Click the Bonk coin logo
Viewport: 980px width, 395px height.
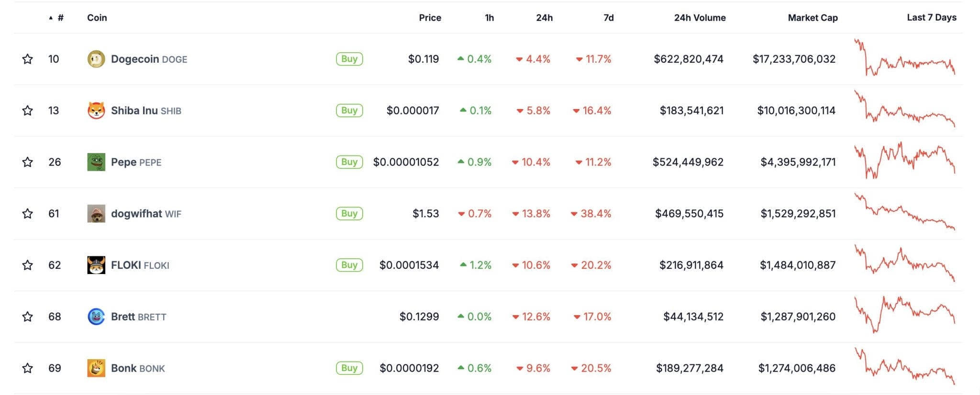coord(96,368)
